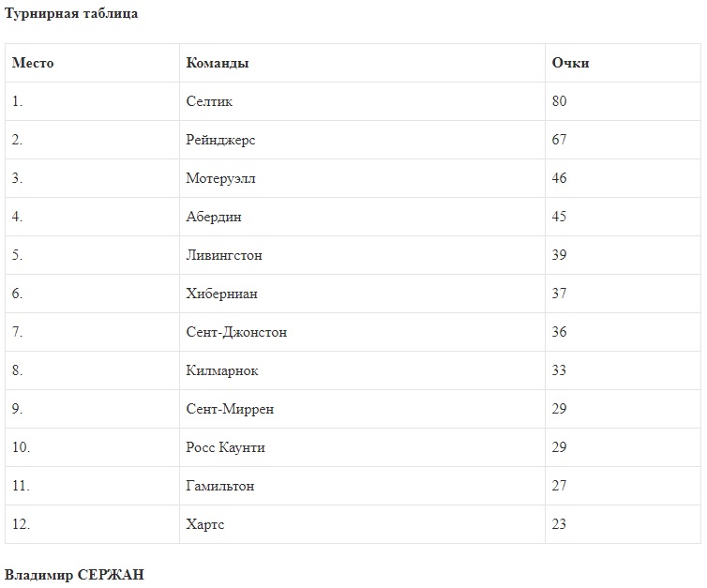Select the Рейнджерс team cell
Viewport: 707px width, 588px height.
click(x=220, y=140)
